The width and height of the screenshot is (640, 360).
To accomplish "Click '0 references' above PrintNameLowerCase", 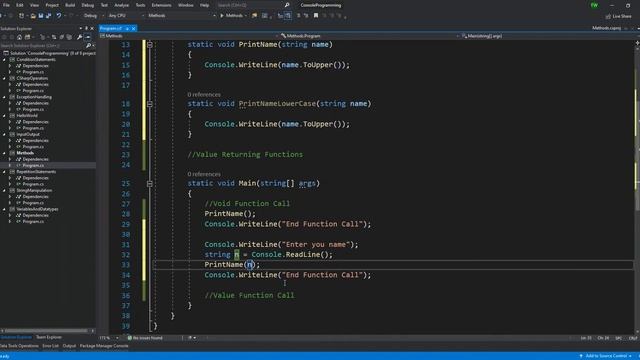I will click(204, 95).
